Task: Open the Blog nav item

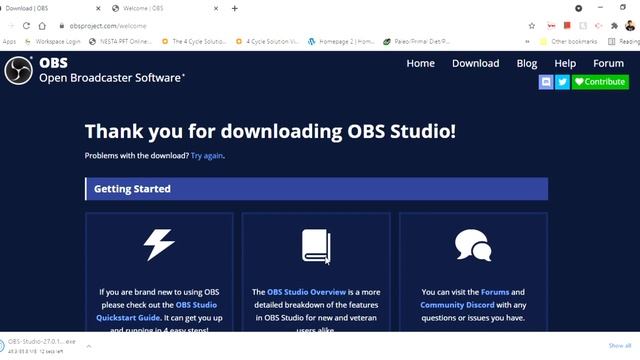Action: tap(527, 63)
